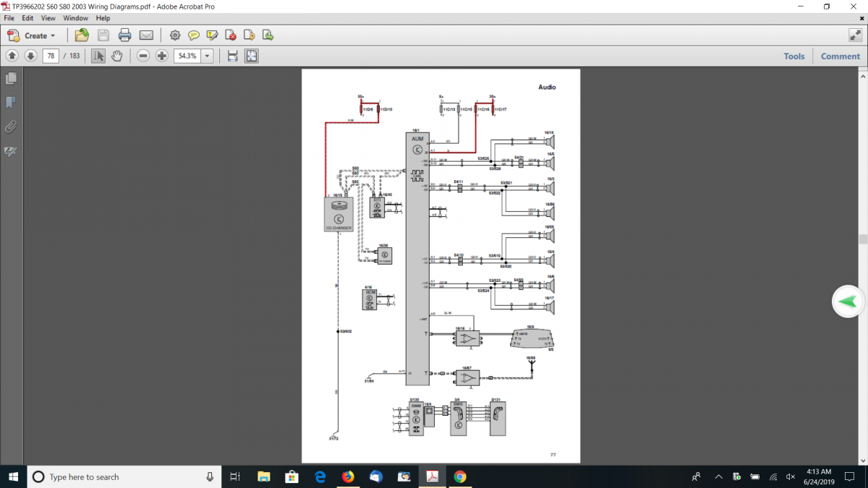Send the file via the email envelope icon
Screen dimensions: 868x488
(x=146, y=35)
